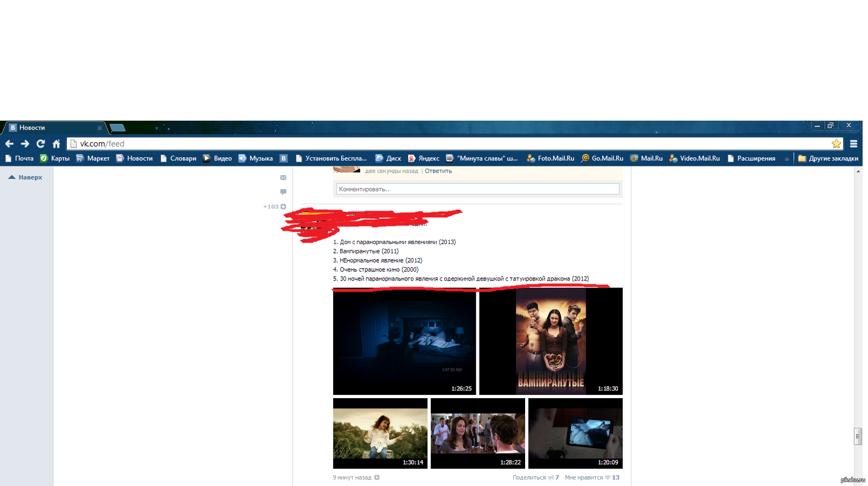Open the speech bubble comments icon
This screenshot has width=868, height=486.
283,191
